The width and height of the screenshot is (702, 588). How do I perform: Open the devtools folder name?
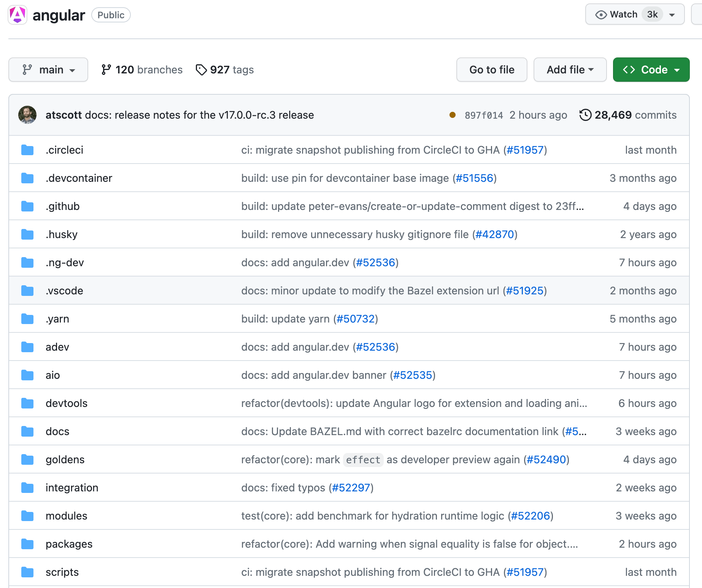pyautogui.click(x=67, y=403)
